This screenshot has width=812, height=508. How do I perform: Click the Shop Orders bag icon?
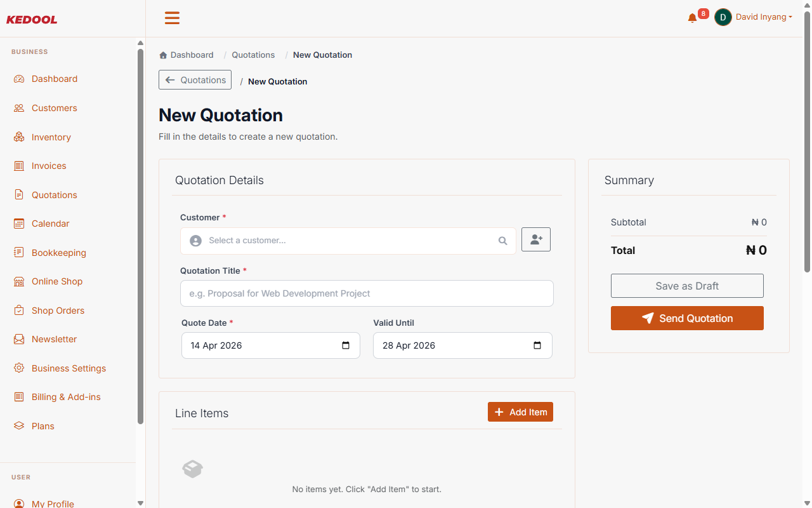point(19,311)
